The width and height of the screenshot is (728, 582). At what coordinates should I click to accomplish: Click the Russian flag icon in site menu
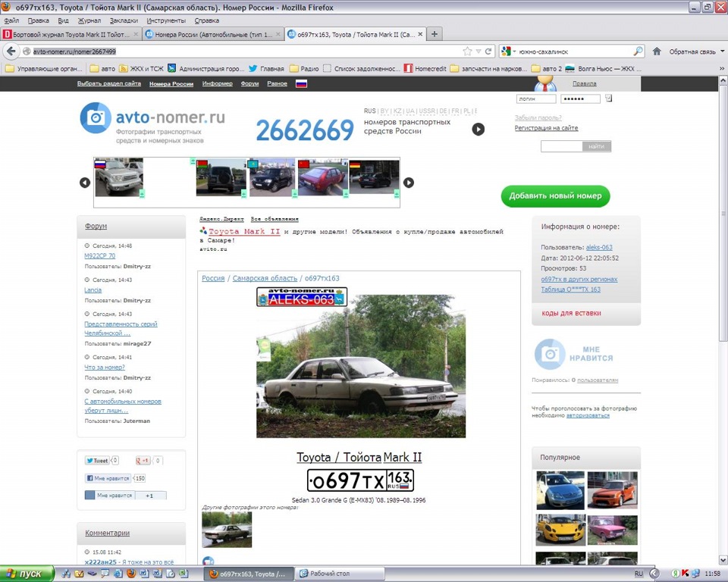[x=301, y=83]
